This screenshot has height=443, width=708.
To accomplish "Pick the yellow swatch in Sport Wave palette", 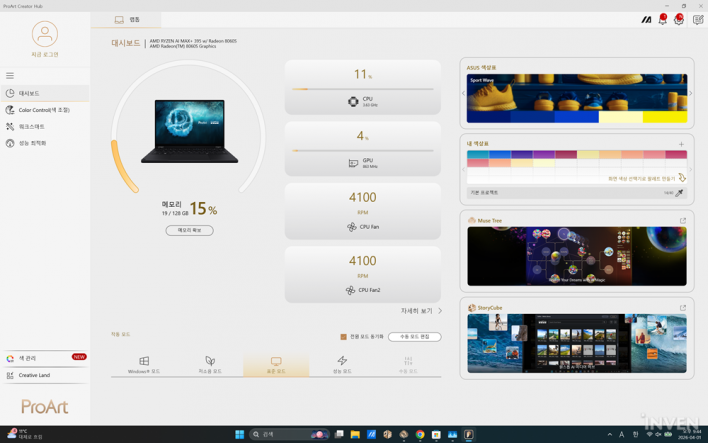I will click(x=664, y=117).
